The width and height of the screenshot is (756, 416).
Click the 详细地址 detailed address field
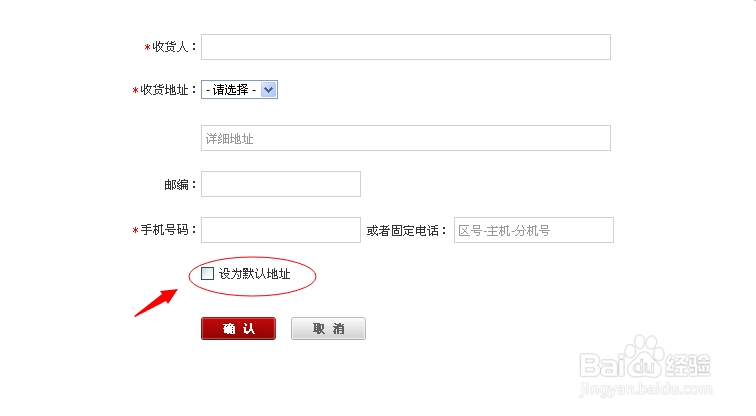(x=406, y=138)
